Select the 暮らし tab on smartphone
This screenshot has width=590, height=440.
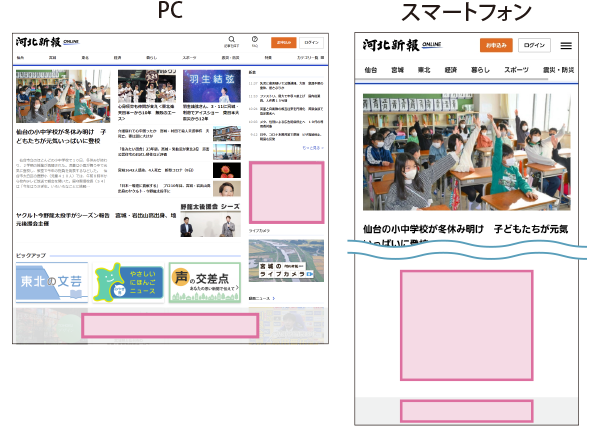click(x=480, y=70)
